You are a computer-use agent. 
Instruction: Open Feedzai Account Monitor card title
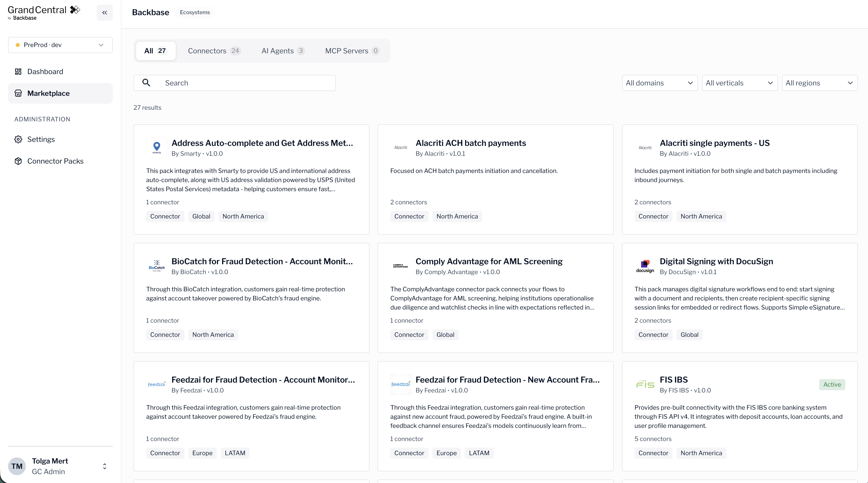click(x=263, y=380)
